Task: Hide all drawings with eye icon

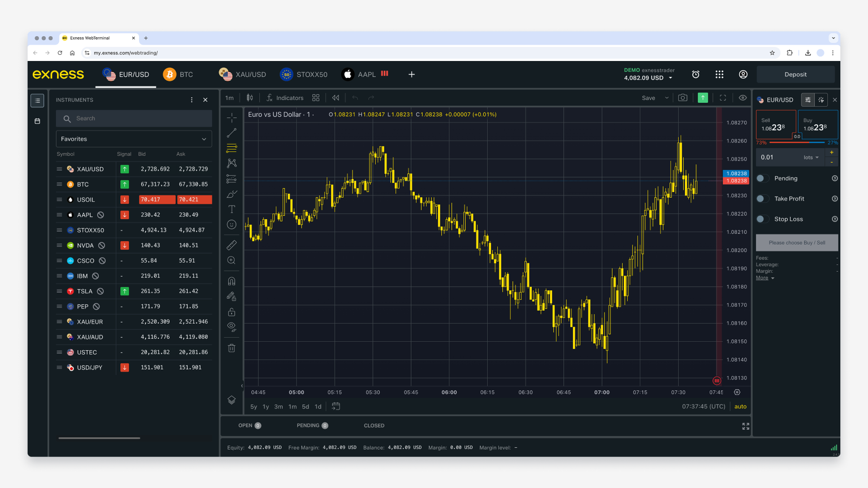Action: [x=232, y=326]
